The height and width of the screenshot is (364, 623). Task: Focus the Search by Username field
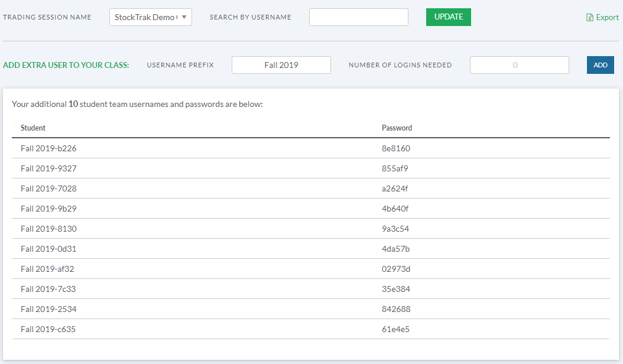(358, 17)
